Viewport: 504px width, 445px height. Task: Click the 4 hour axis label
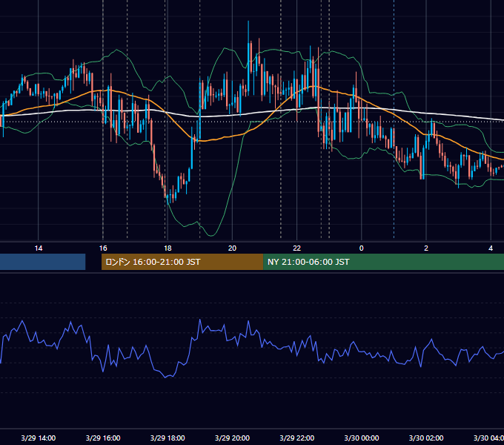[491, 248]
